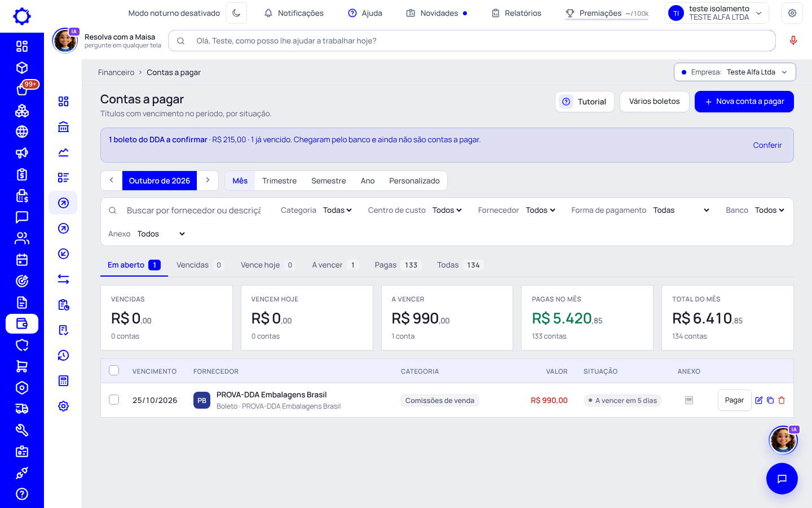812x508 pixels.
Task: Open settings gear in the top bar
Action: pos(792,13)
